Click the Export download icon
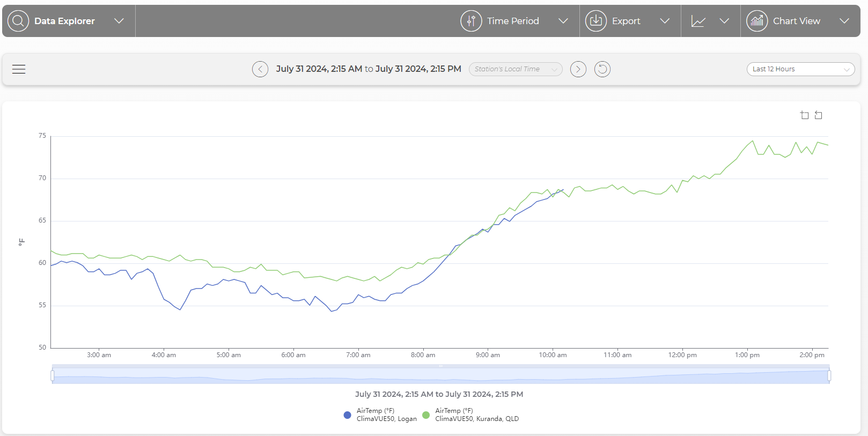 tap(595, 21)
